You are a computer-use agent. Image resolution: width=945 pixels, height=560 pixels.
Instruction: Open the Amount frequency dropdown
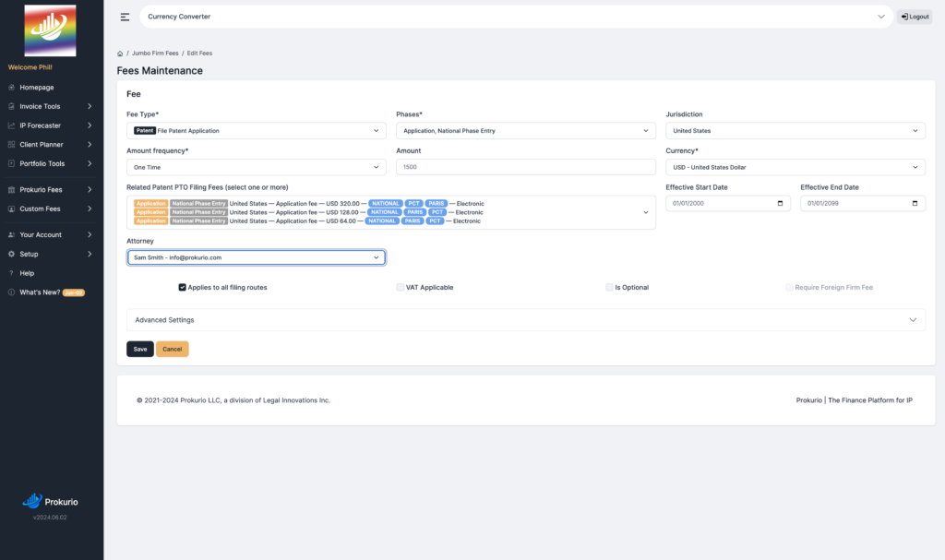[257, 168]
